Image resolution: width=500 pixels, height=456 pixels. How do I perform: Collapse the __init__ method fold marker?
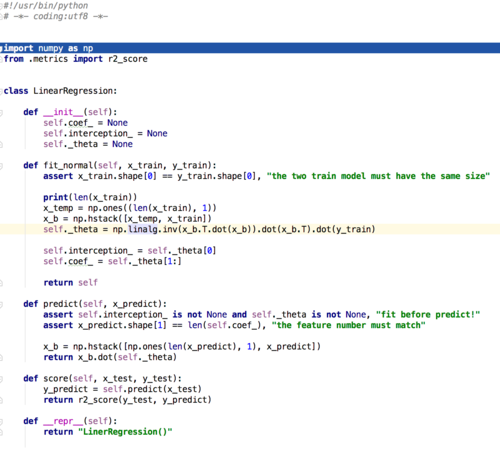pos(1,112)
